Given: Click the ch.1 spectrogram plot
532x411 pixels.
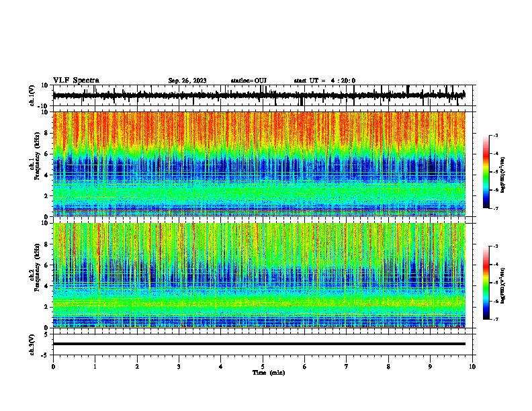Looking at the screenshot, I should tap(259, 164).
